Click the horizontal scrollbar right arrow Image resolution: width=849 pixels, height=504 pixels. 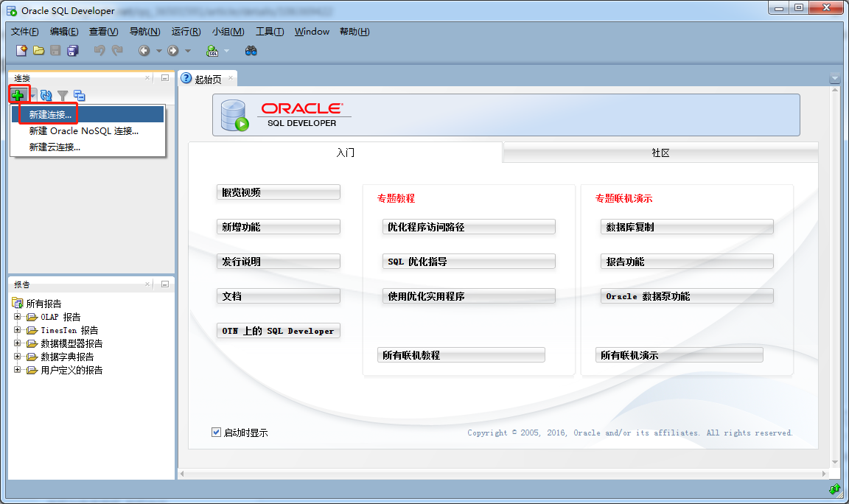tap(824, 474)
